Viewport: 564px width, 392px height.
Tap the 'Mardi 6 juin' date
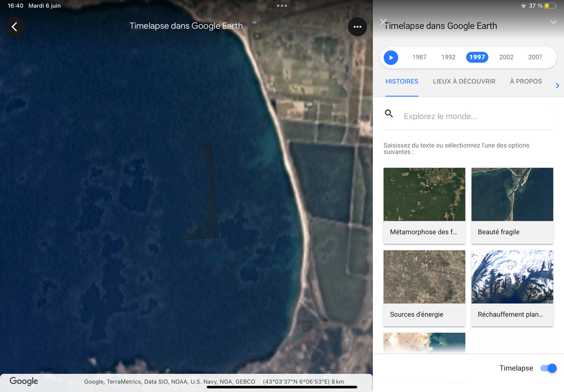tap(45, 6)
